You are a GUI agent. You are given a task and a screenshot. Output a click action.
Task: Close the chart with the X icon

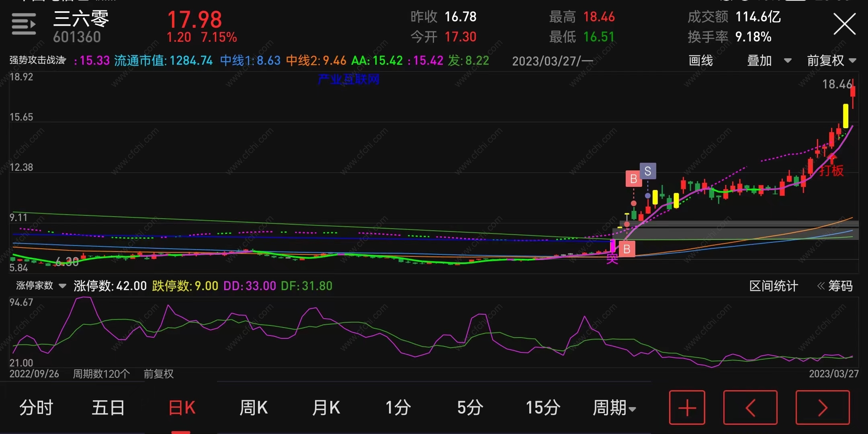pos(844,24)
